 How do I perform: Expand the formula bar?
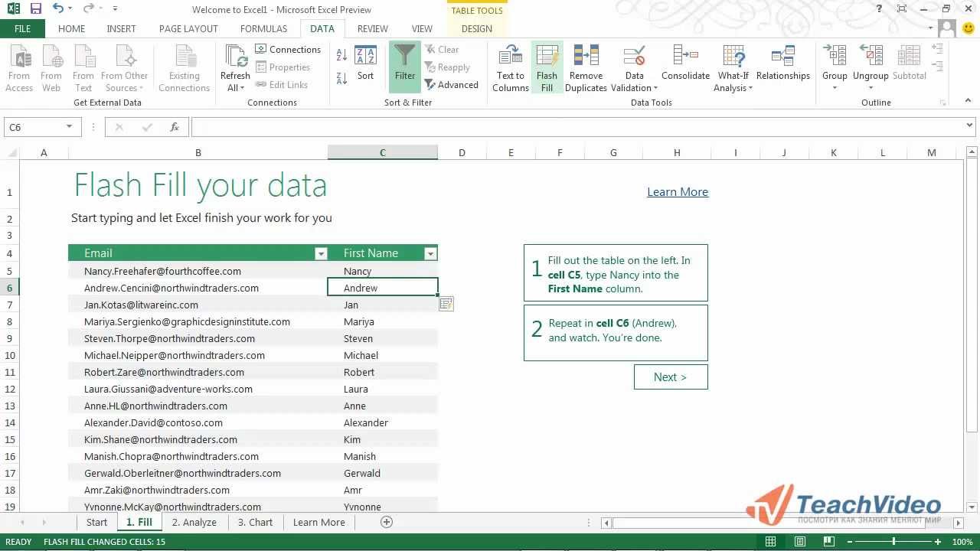click(x=970, y=126)
